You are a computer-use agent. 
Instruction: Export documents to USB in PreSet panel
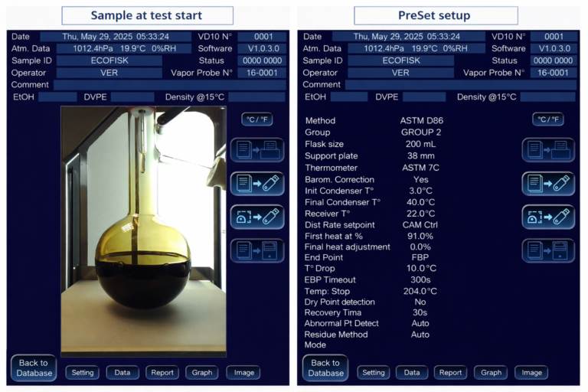(x=548, y=183)
